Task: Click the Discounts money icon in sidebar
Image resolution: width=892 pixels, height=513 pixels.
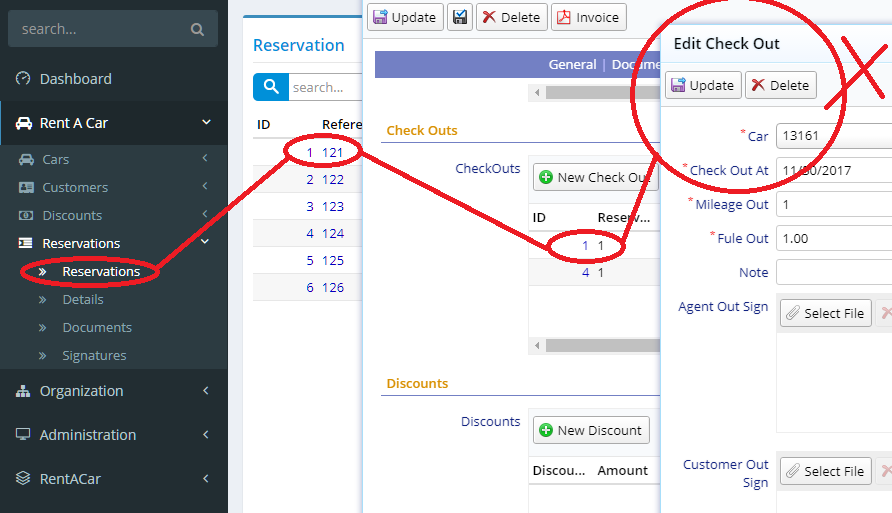Action: click(x=26, y=216)
